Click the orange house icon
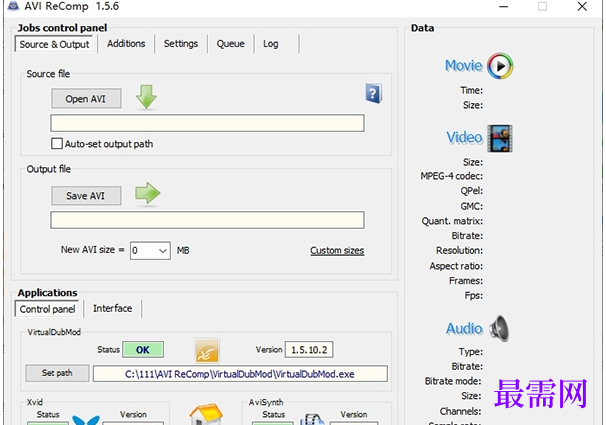Image resolution: width=606 pixels, height=425 pixels. [206, 415]
